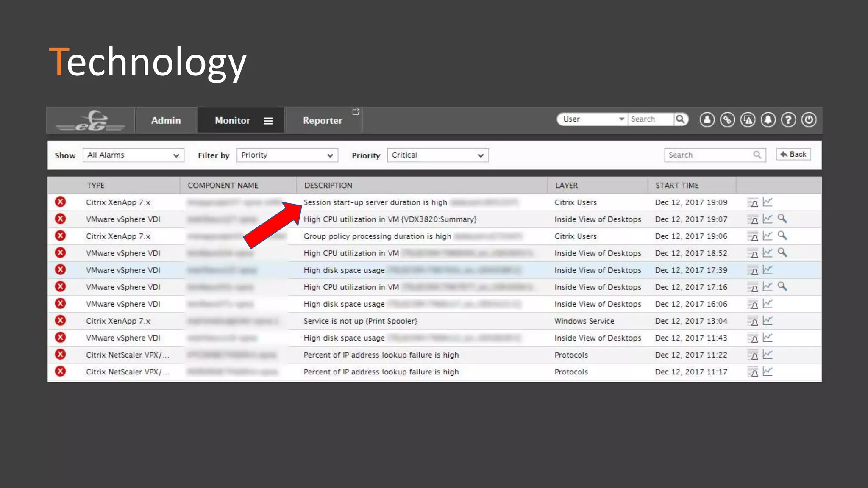Click the START TIME column header
This screenshot has width=868, height=488.
[677, 186]
